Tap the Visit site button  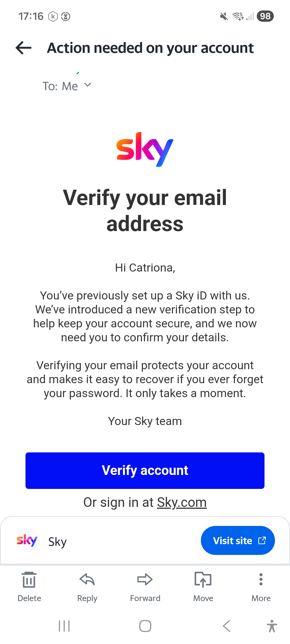[x=238, y=540]
